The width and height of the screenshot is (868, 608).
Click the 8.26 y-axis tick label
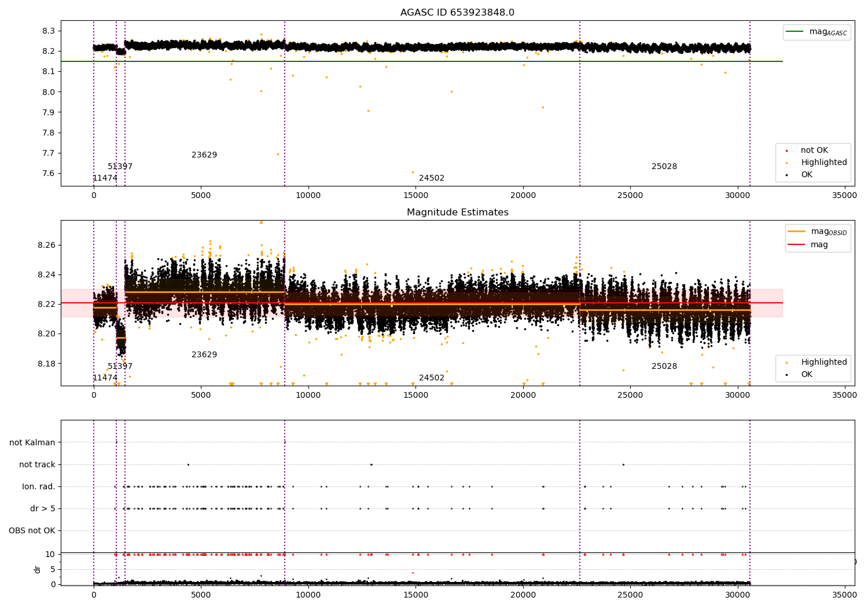(46, 246)
